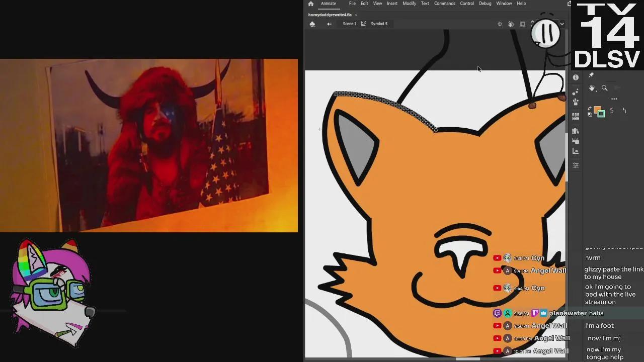
Task: Click the stroke color S swatch toggle
Action: tap(611, 110)
